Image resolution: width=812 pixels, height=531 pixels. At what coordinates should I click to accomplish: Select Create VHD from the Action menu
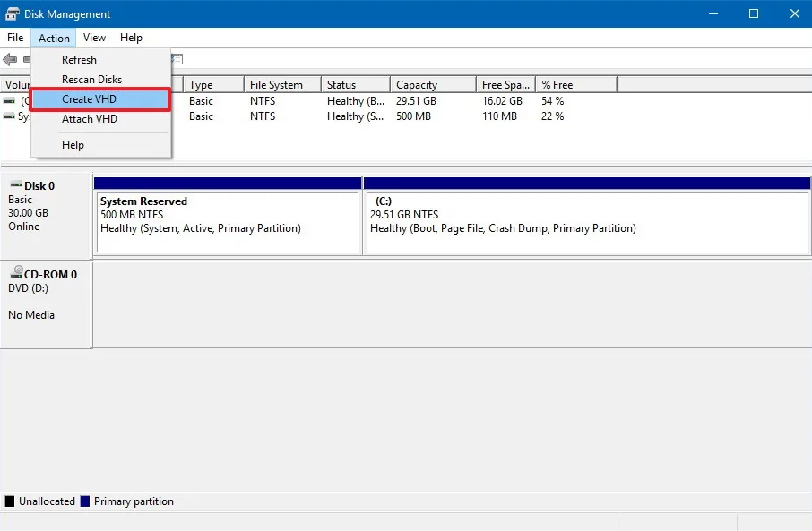(88, 99)
